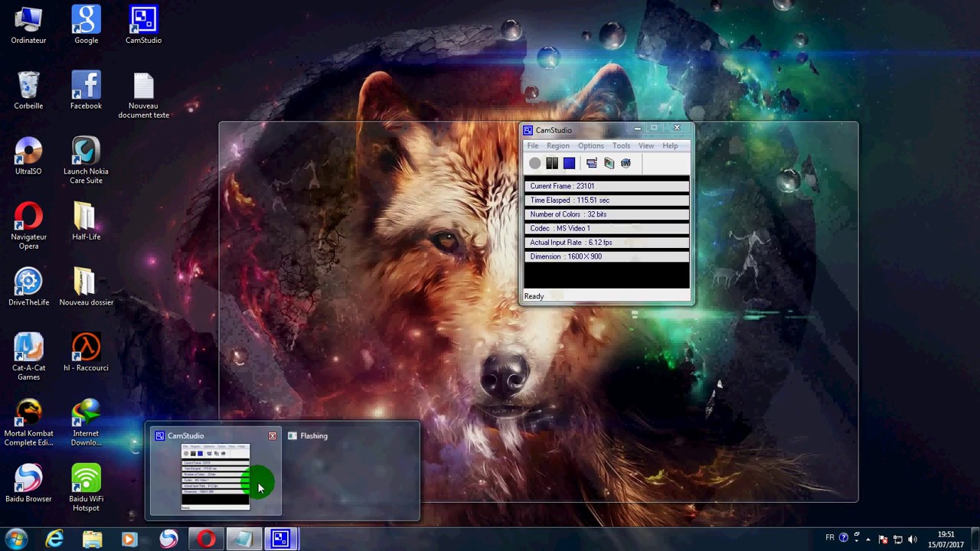Click the Flashing taskbar preview thumbnail
Image resolution: width=980 pixels, height=551 pixels.
point(351,471)
